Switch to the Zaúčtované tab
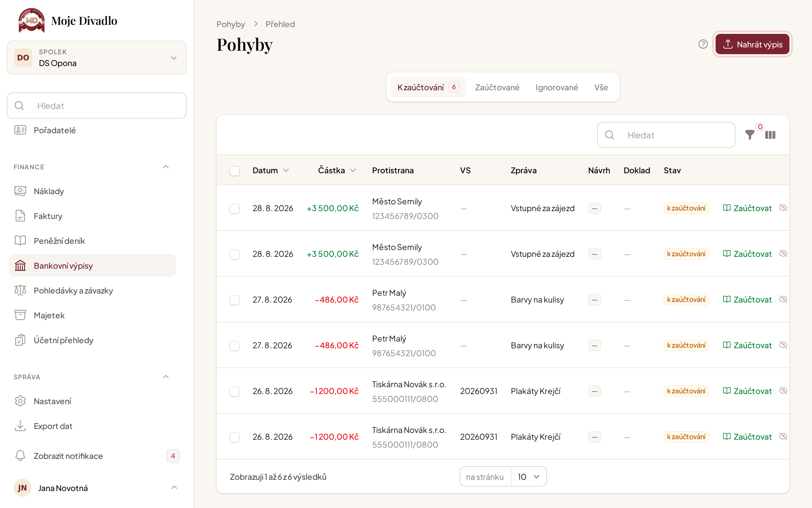Image resolution: width=812 pixels, height=508 pixels. click(x=497, y=87)
